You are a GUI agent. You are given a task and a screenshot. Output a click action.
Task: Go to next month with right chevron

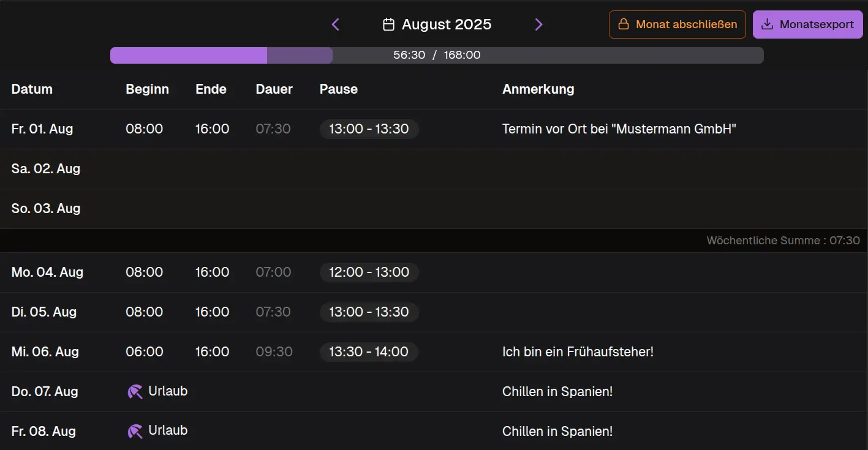[x=538, y=24]
